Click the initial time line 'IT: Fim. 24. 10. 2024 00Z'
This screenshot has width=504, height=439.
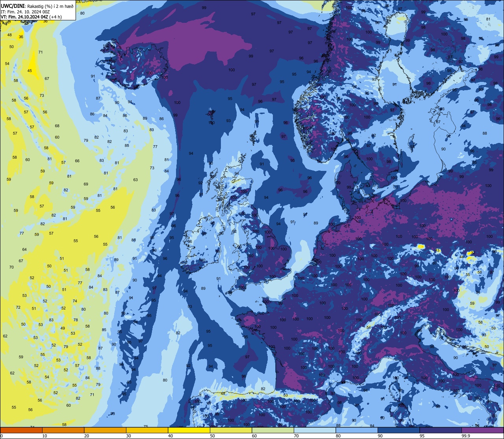[x=25, y=11]
